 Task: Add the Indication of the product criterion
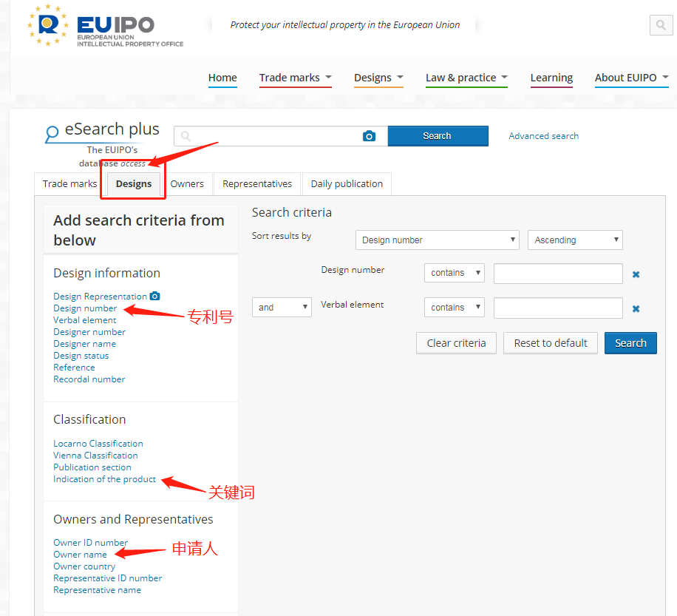pyautogui.click(x=104, y=479)
